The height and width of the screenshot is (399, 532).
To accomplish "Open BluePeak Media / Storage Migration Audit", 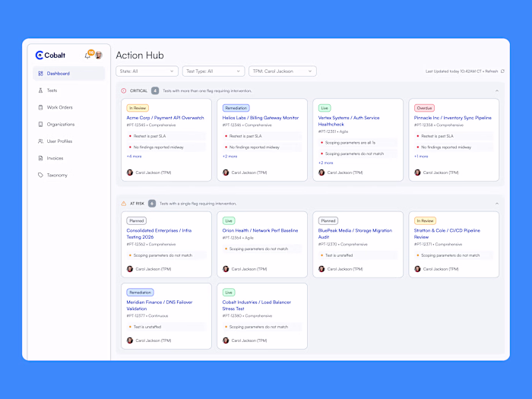I will click(355, 233).
